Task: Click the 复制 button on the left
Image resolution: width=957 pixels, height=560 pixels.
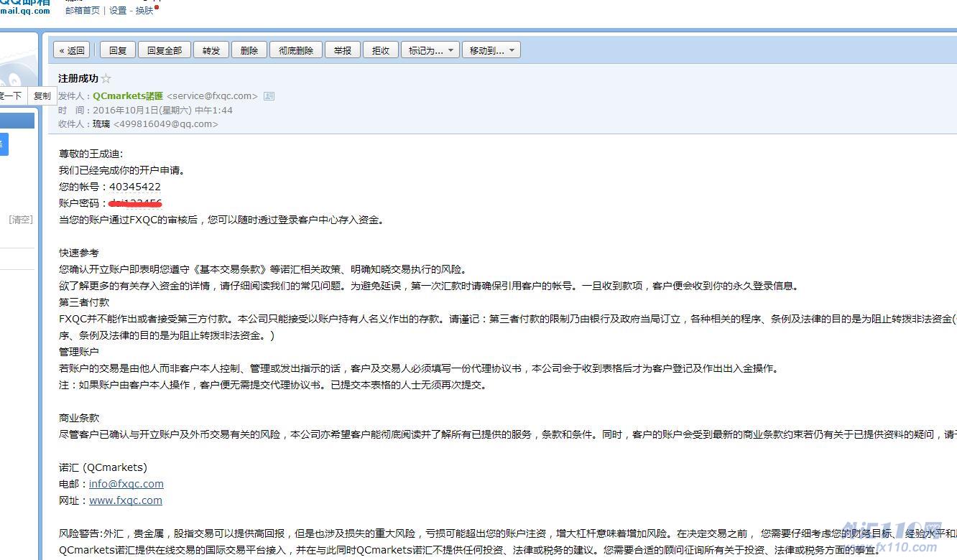Action: click(42, 95)
